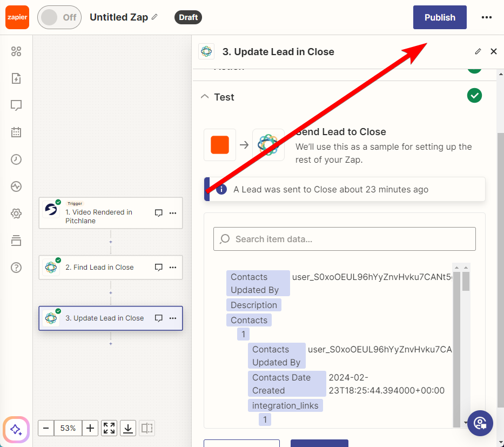
Task: Click the top-level Contacts data label
Action: point(249,321)
